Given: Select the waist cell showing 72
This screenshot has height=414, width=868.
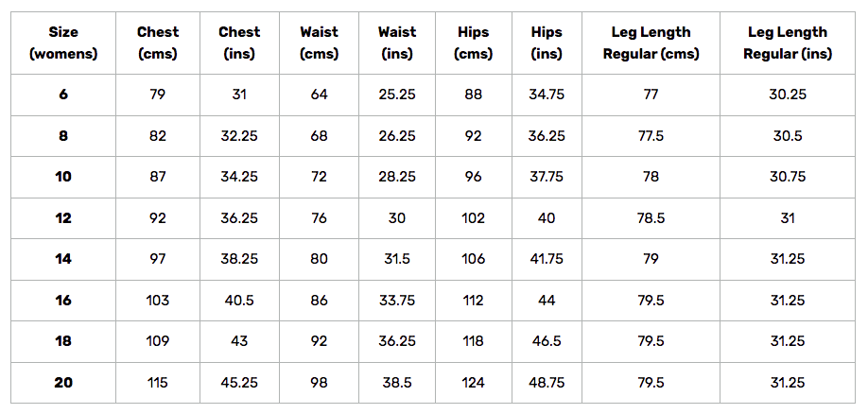Looking at the screenshot, I should coord(319,177).
